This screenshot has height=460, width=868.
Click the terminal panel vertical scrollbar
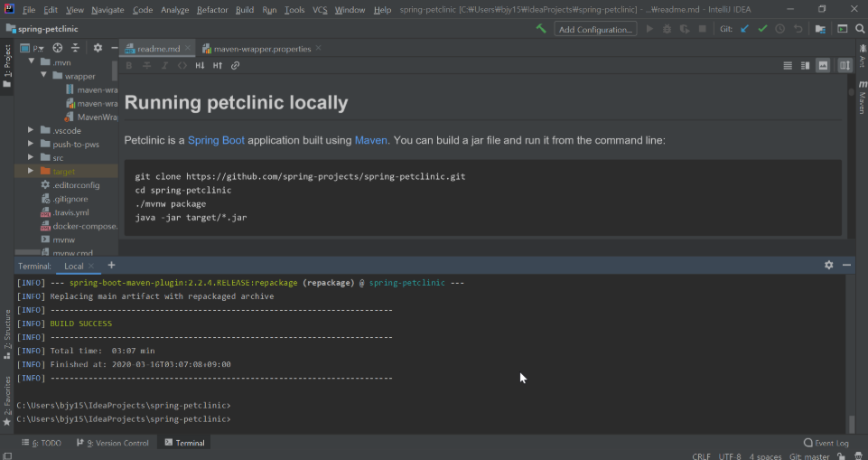tap(851, 424)
